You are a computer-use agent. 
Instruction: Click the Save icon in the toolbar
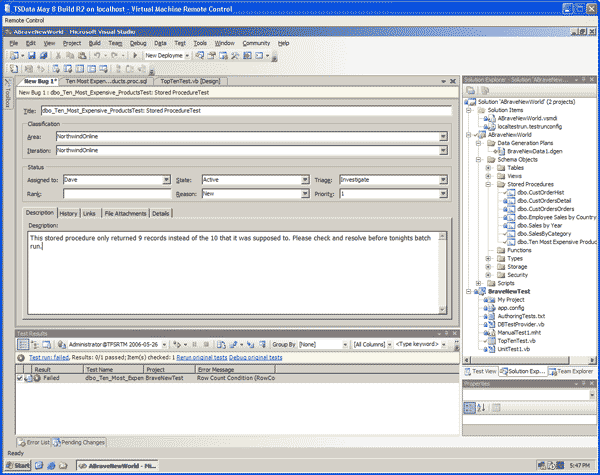point(32,55)
